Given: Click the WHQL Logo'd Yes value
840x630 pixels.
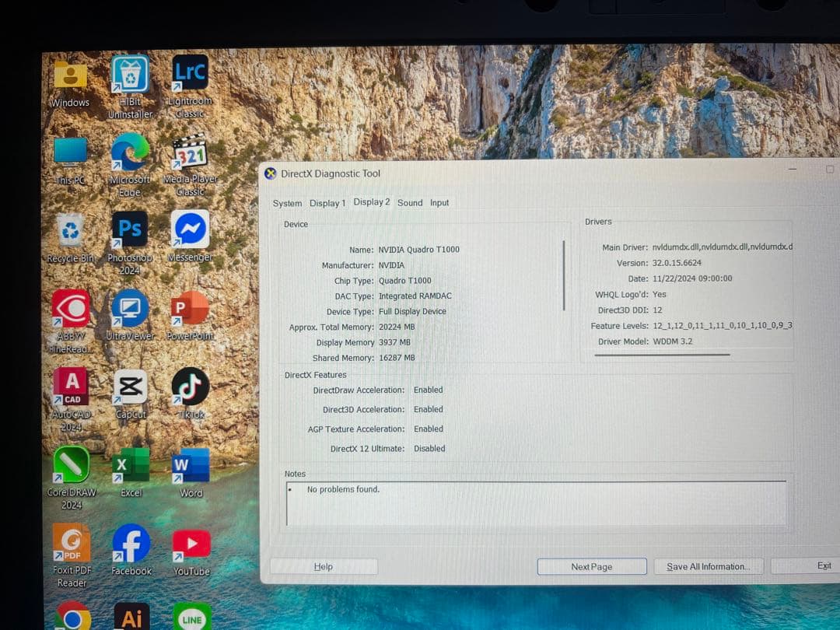Looking at the screenshot, I should coord(660,295).
